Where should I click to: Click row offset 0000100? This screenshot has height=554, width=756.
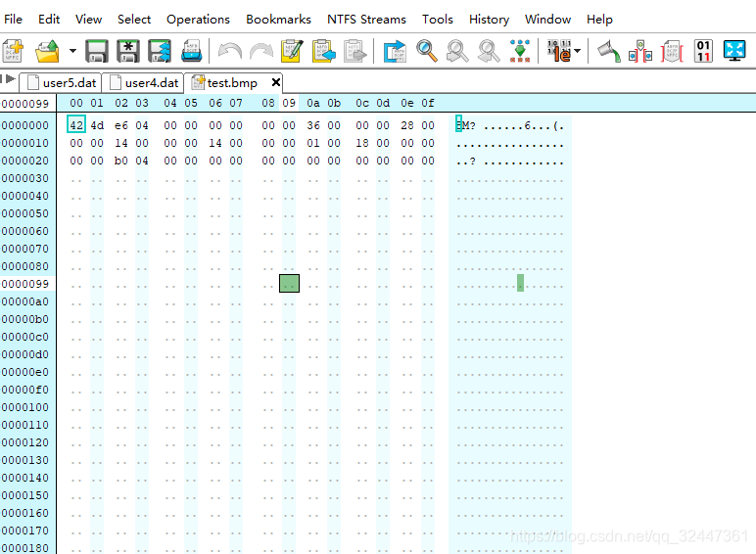coord(25,407)
